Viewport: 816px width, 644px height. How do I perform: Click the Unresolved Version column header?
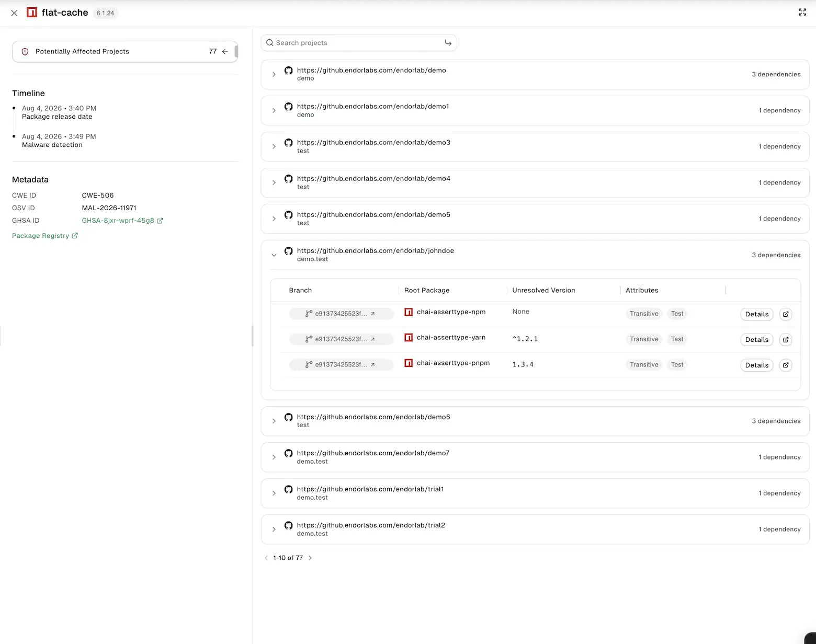pos(543,291)
